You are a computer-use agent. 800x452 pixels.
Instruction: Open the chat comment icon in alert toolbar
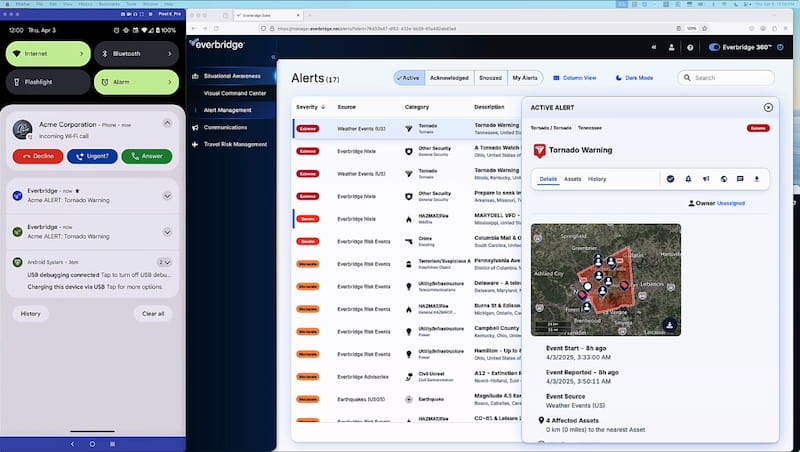pyautogui.click(x=740, y=179)
